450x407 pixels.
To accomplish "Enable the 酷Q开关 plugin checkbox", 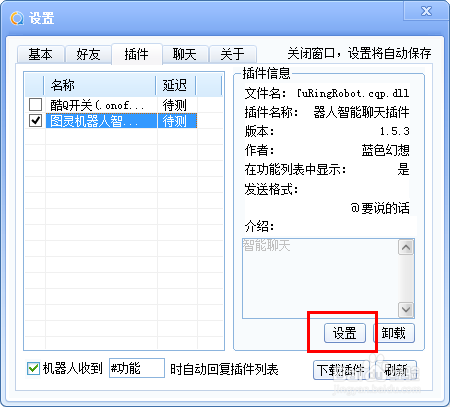I will (x=35, y=105).
